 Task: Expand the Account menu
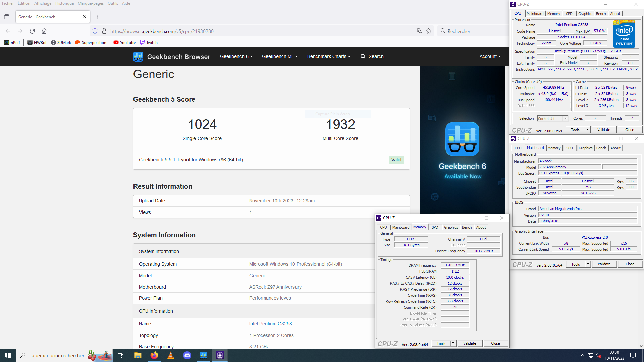coord(490,56)
